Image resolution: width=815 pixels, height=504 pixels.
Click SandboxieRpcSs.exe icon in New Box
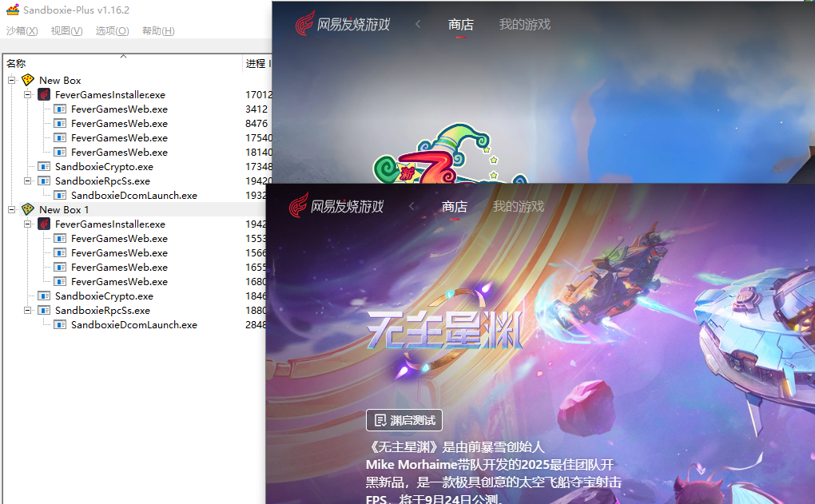[x=44, y=181]
